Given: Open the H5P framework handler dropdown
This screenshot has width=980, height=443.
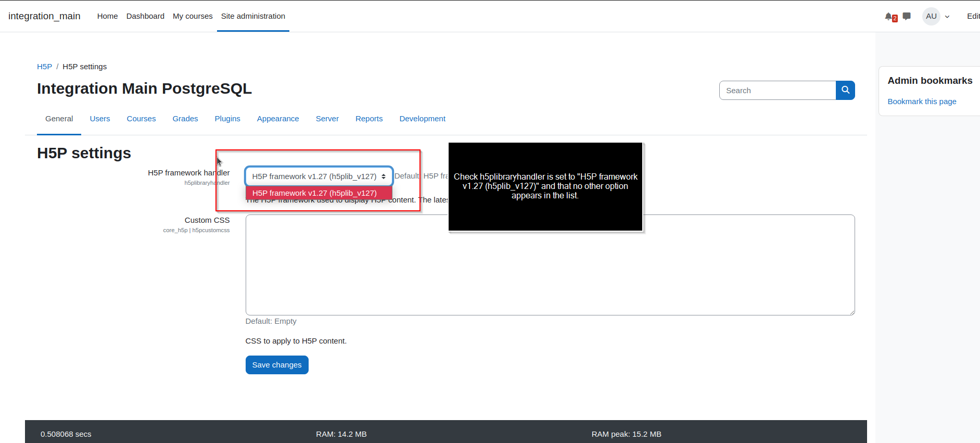Looking at the screenshot, I should (319, 176).
